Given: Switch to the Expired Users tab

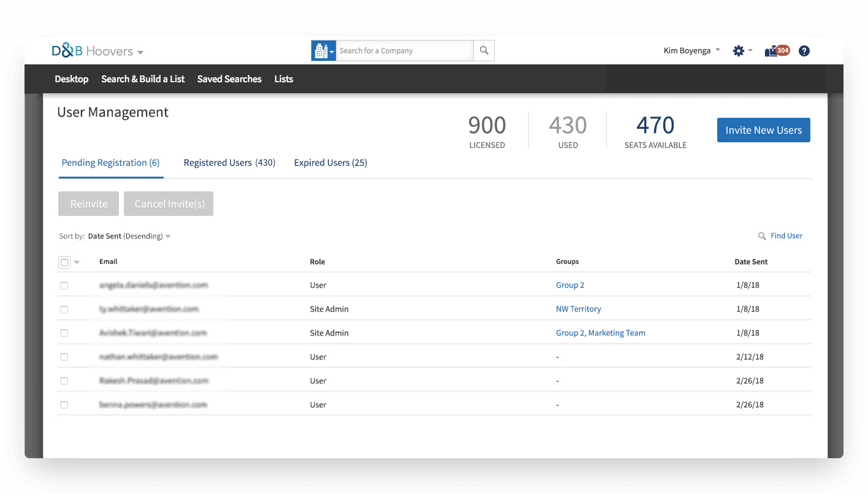Looking at the screenshot, I should point(330,163).
